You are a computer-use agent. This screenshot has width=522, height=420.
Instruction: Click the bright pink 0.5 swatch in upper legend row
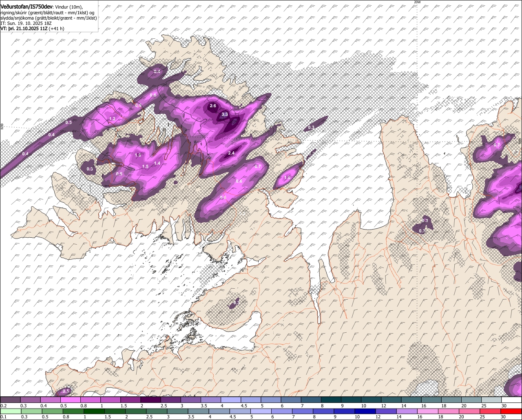(x=70, y=400)
